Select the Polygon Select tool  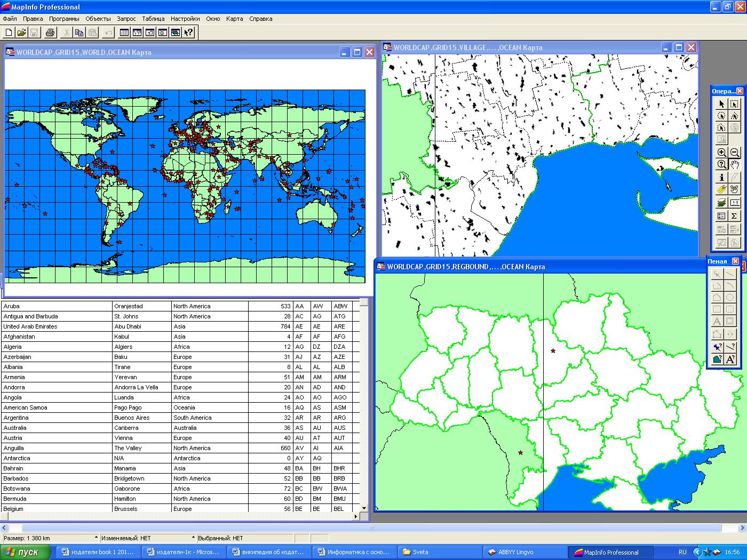tap(734, 116)
